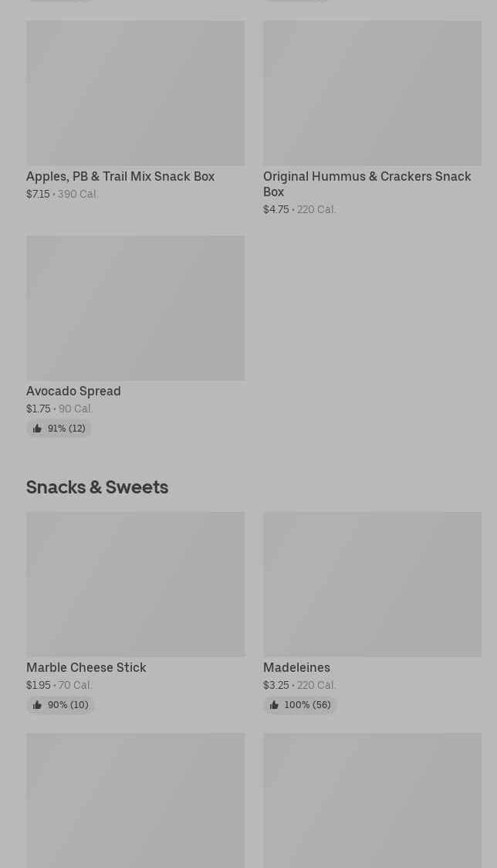497x868 pixels.
Task: Click thumbs-up icon under Madeleines
Action: 274,705
